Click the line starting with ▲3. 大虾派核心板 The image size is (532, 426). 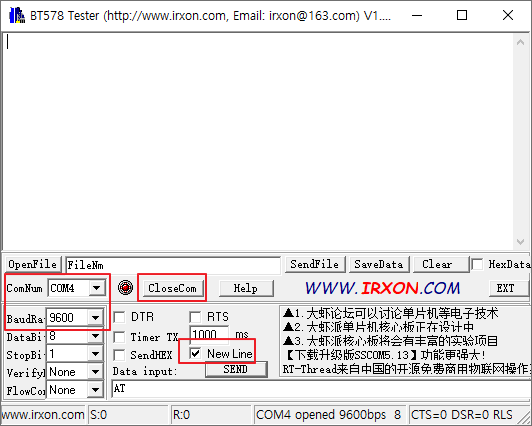click(390, 341)
